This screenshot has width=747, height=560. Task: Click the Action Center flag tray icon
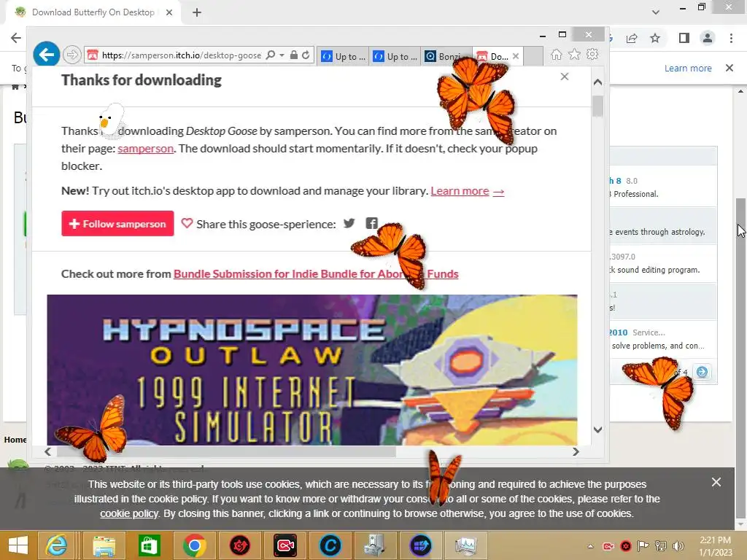click(x=643, y=546)
